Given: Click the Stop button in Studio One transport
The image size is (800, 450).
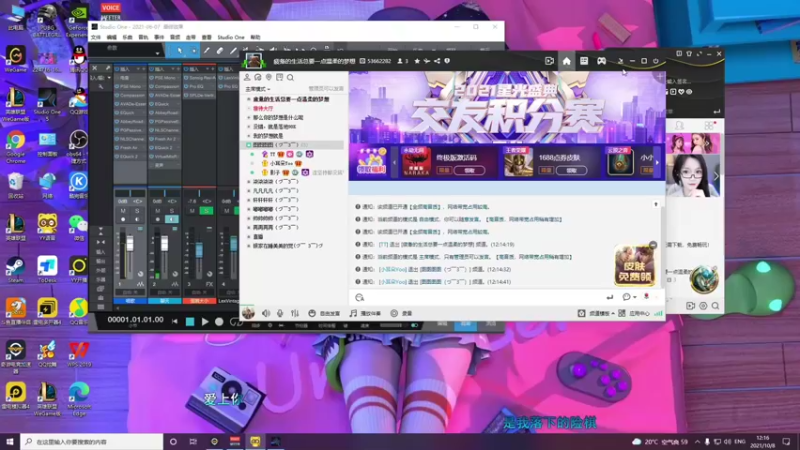Looking at the screenshot, I should coord(190,321).
